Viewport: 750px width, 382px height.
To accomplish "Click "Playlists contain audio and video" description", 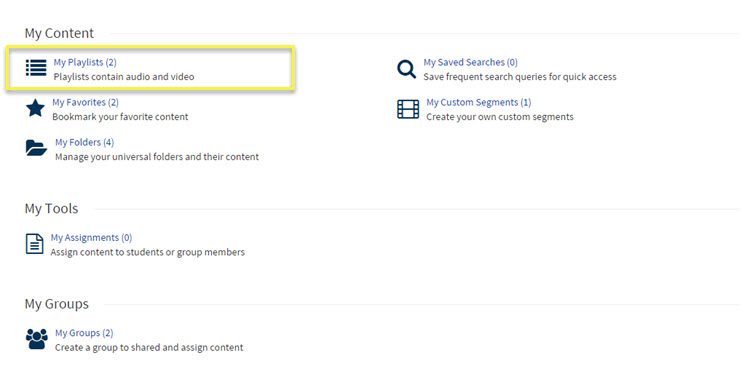I will tap(124, 76).
